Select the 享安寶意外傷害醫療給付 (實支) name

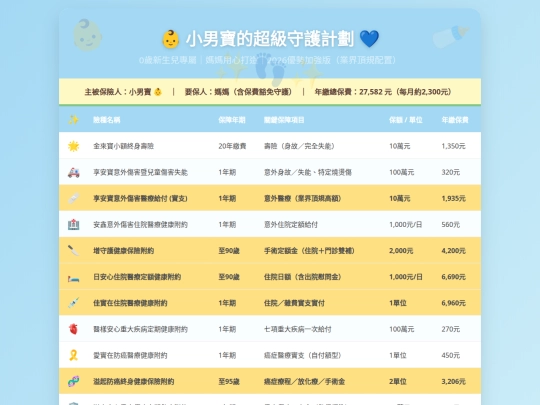(141, 198)
